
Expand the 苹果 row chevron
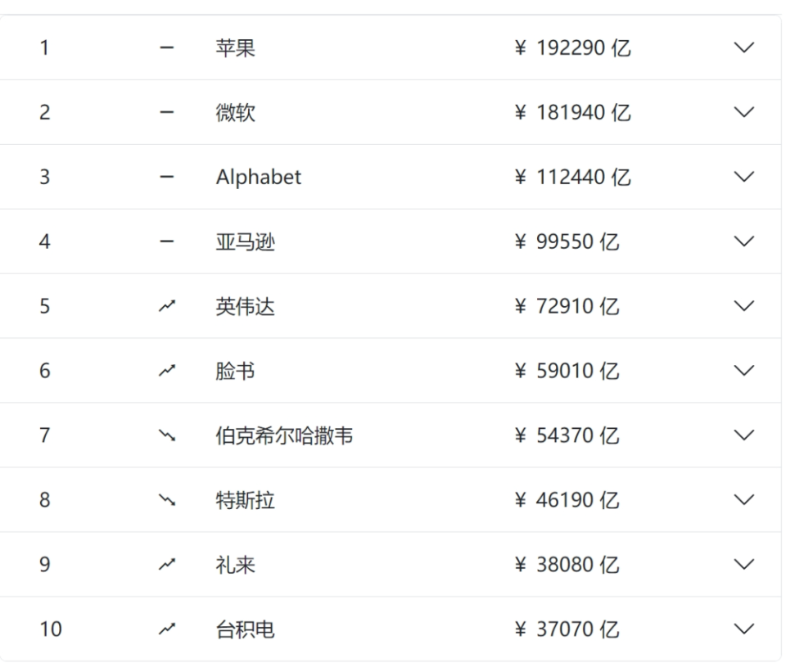tap(744, 47)
